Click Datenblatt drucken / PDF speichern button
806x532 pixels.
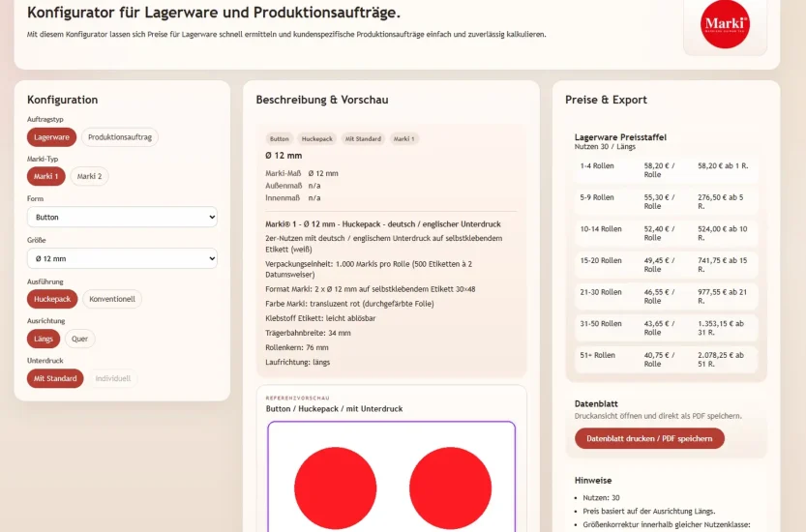click(650, 438)
